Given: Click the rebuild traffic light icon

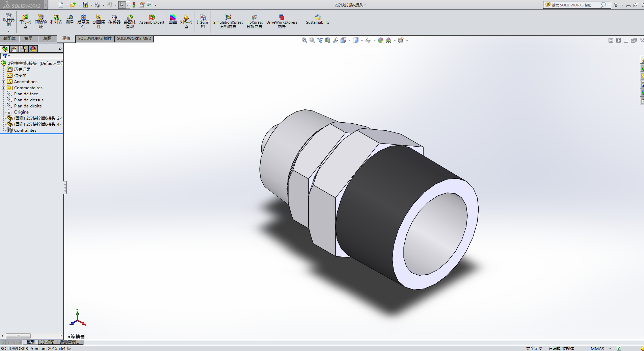Looking at the screenshot, I should tap(134, 5).
